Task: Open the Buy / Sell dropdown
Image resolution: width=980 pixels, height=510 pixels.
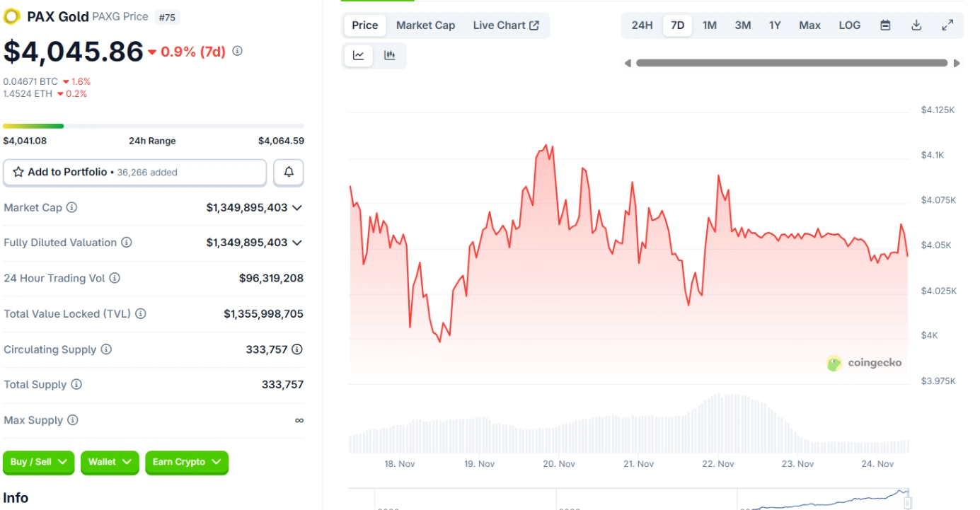Action: 38,462
